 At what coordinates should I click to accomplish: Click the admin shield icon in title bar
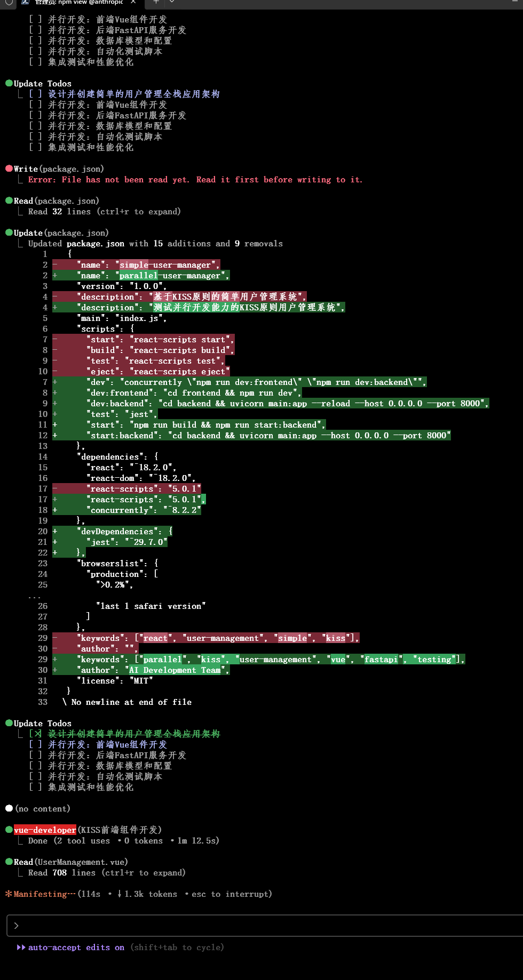click(9, 2)
